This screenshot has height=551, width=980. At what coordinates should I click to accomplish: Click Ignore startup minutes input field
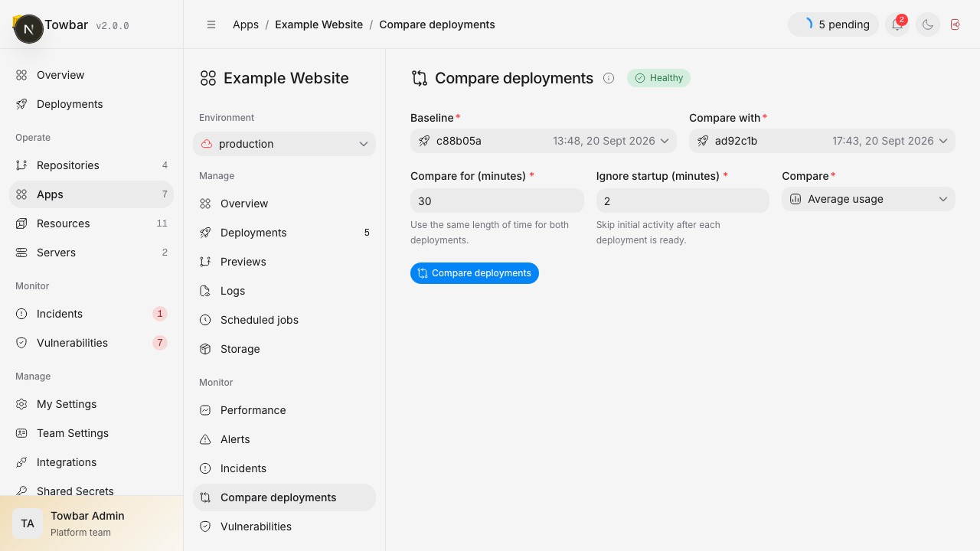tap(682, 201)
